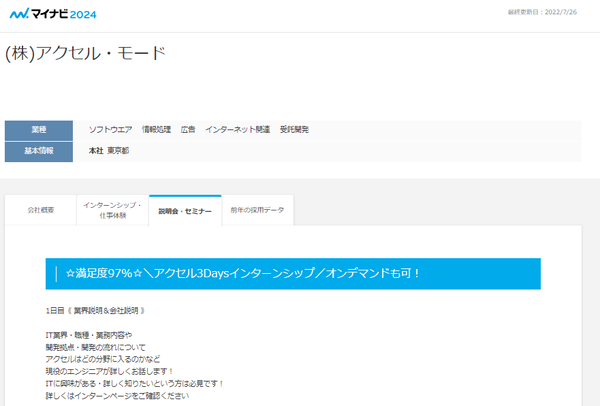Click the 本社 東京都 text

click(109, 151)
